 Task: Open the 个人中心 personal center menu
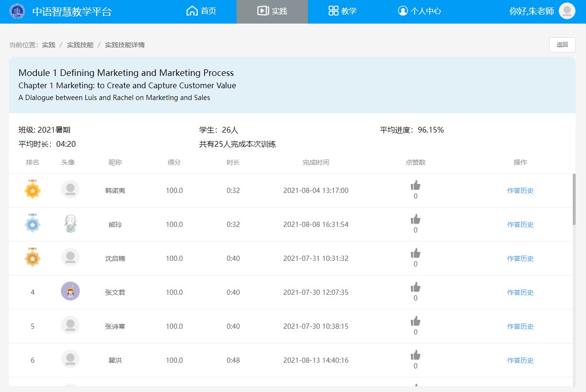[419, 11]
